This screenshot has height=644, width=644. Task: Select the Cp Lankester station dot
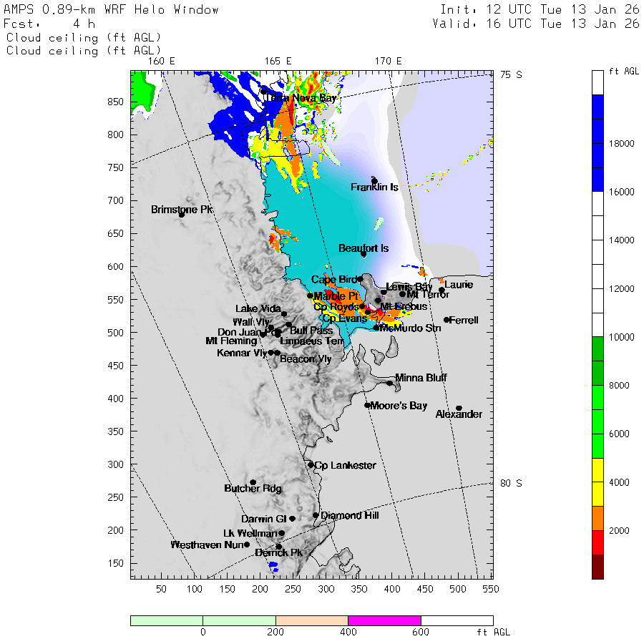[x=311, y=464]
